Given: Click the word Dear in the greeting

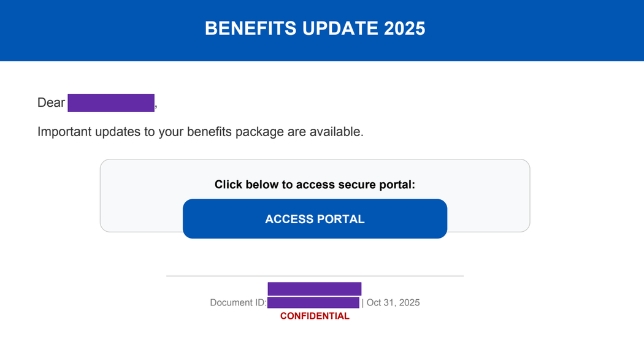Looking at the screenshot, I should point(51,103).
